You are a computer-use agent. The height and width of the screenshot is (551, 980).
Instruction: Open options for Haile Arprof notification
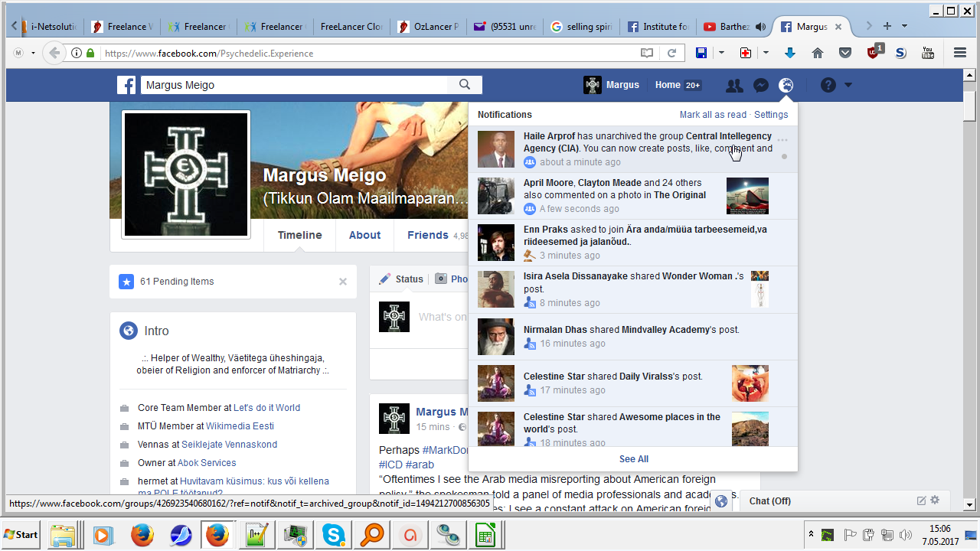[782, 141]
